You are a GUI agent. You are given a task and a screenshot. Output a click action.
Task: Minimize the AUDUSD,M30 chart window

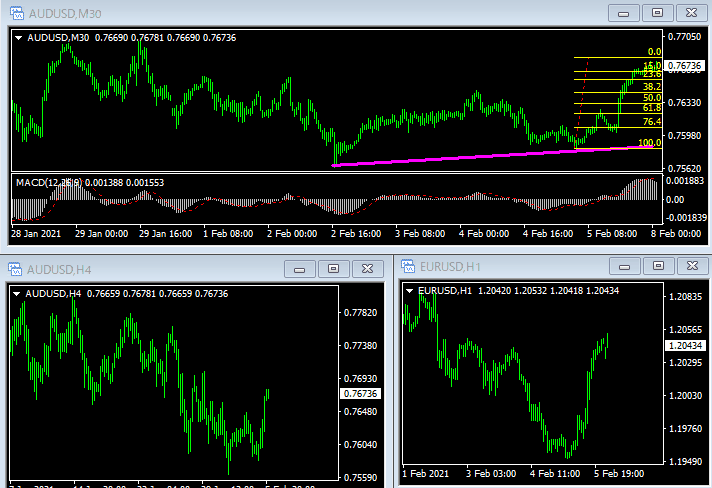point(623,13)
